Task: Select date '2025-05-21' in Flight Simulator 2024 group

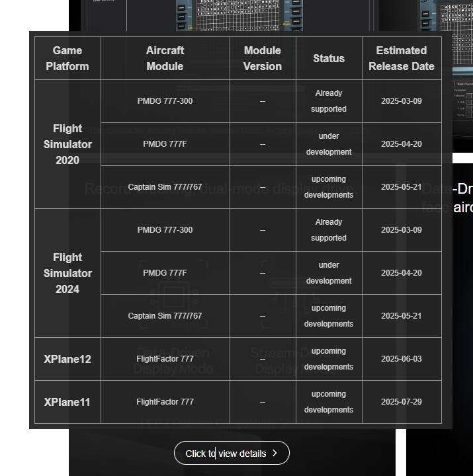Action: [402, 316]
